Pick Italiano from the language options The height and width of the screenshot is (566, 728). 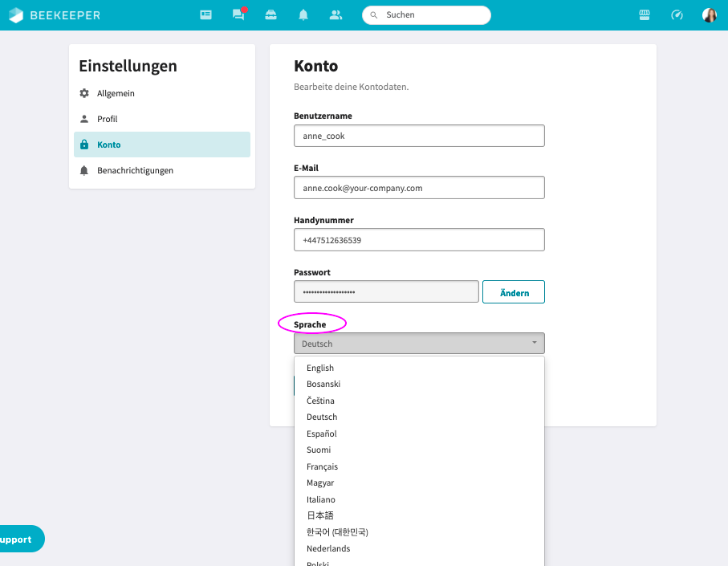click(321, 499)
